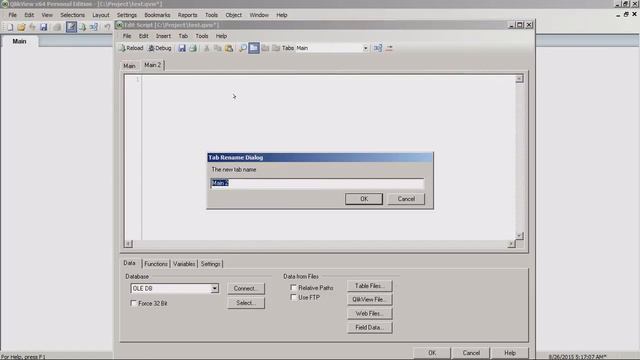Click the Web Files... button
Screen dimensions: 640x360
370,314
